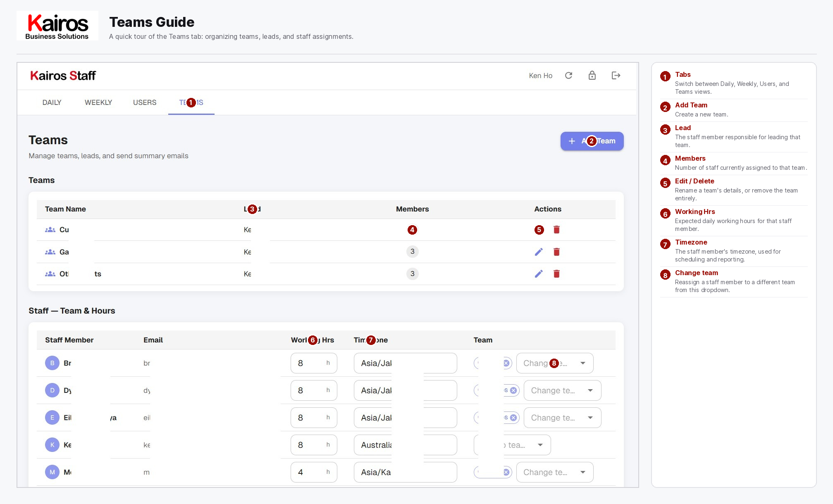Switch to the USERS tab
This screenshot has width=833, height=504.
tap(145, 102)
